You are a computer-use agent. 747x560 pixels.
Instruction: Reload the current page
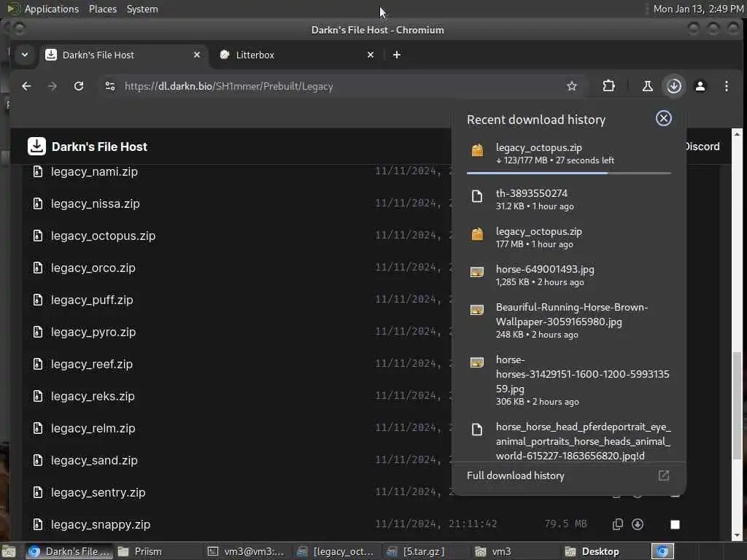[x=79, y=86]
